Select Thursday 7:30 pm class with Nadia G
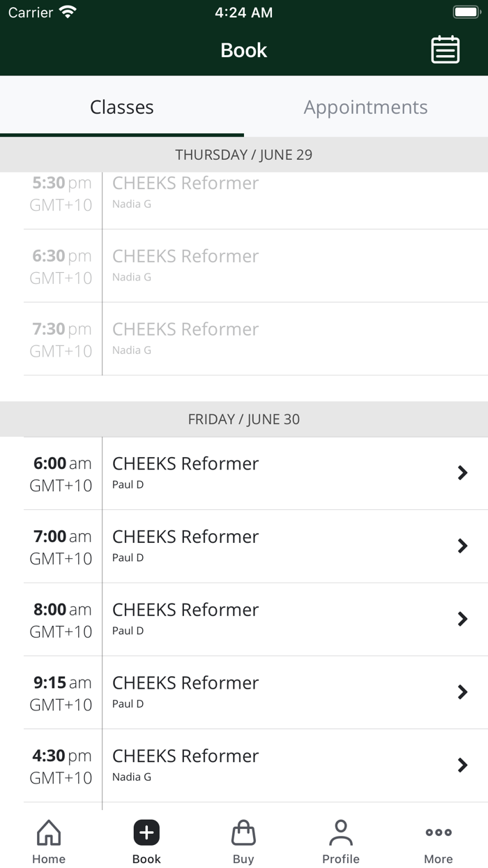Screen dimensions: 488x868 tap(256, 339)
